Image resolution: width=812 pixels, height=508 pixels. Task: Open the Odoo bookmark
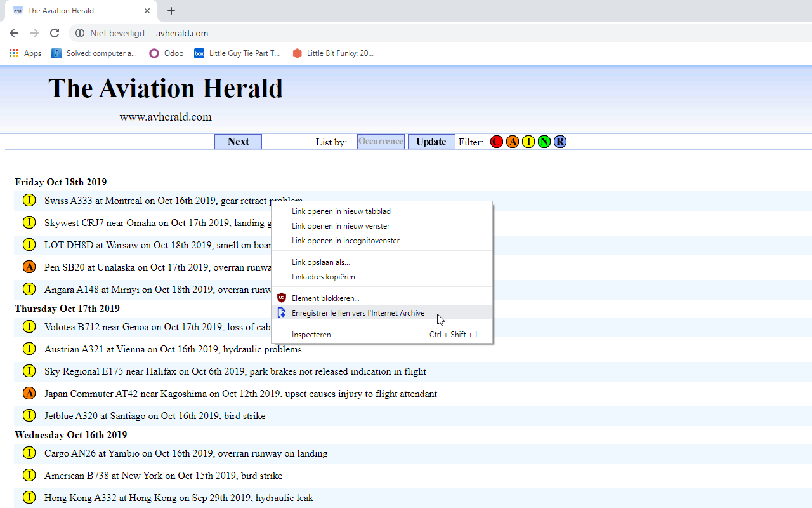(166, 53)
